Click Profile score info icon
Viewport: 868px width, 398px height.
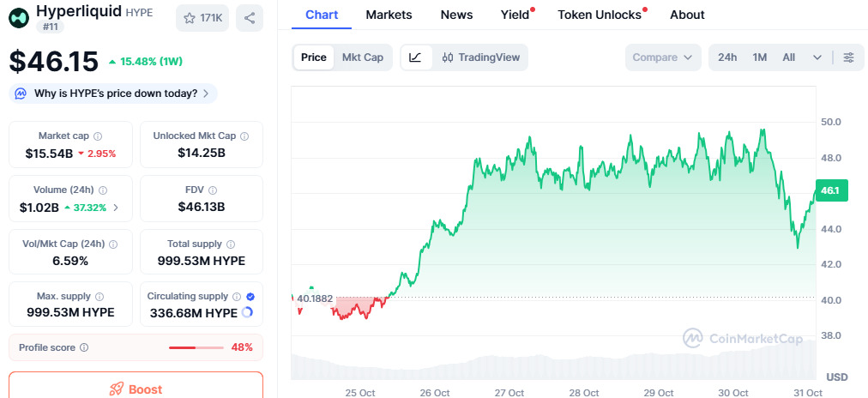(84, 347)
